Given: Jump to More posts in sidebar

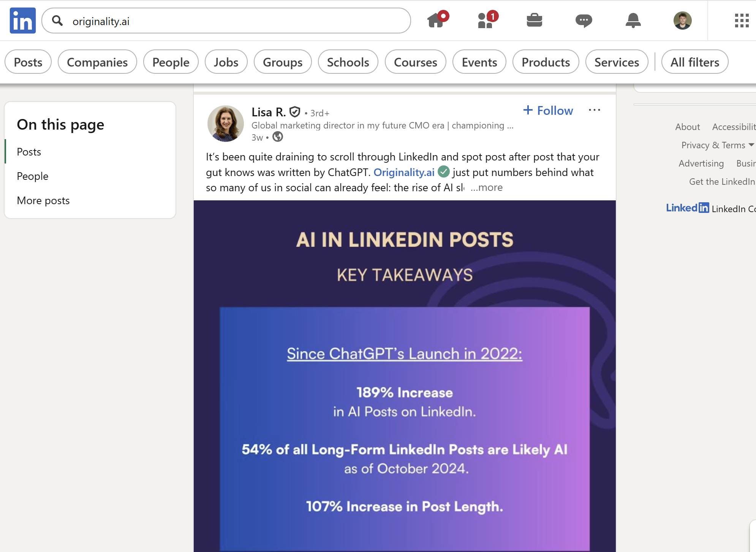Looking at the screenshot, I should [43, 200].
